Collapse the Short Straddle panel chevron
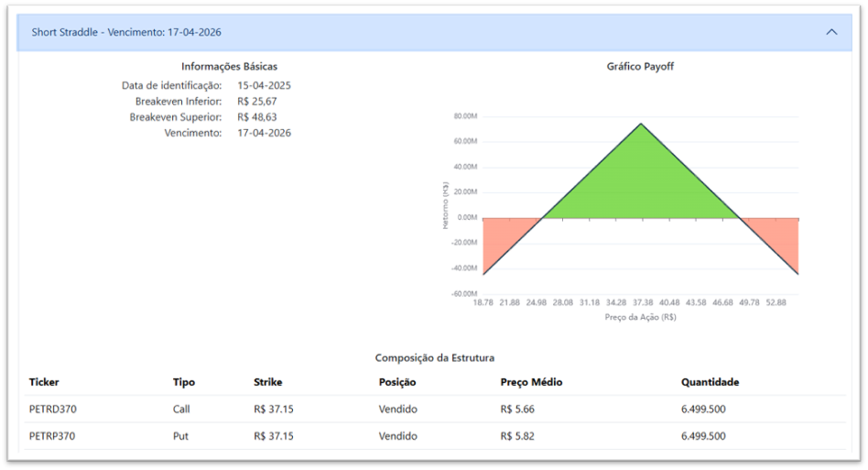The height and width of the screenshot is (470, 868). pyautogui.click(x=831, y=32)
